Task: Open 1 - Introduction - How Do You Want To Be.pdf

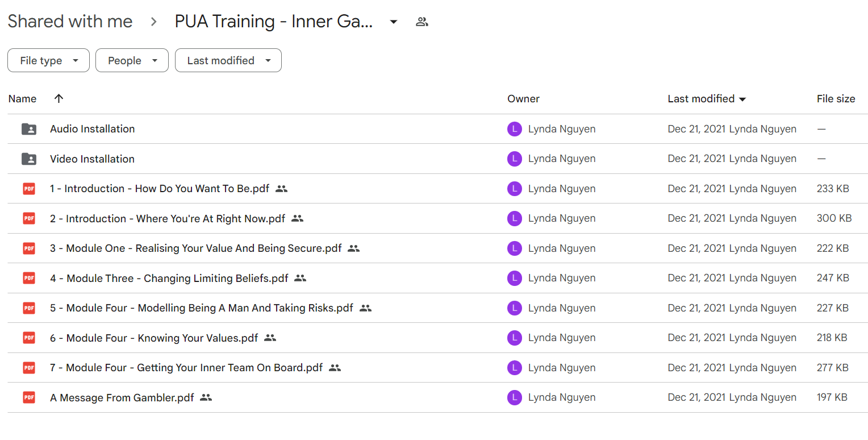Action: [160, 189]
